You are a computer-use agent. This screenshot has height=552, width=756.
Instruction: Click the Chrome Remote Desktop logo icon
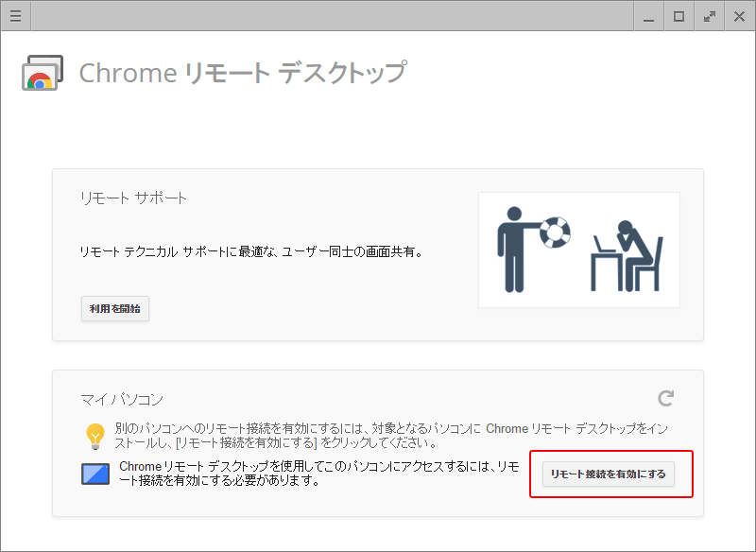click(43, 73)
